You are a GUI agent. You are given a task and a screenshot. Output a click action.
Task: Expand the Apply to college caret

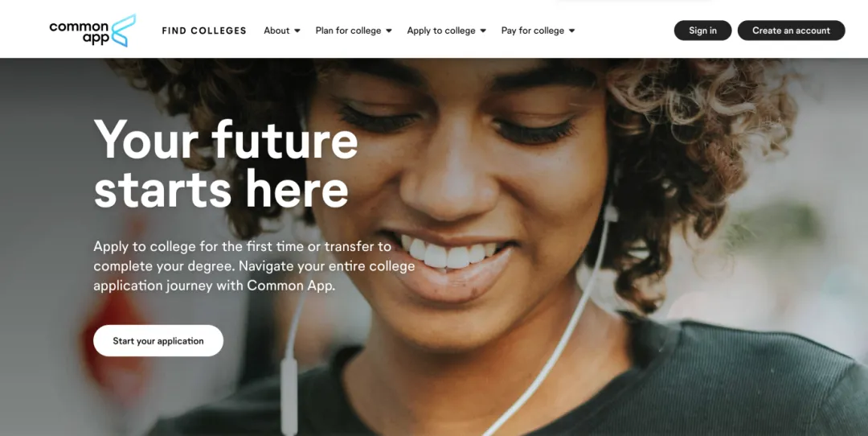[483, 31]
